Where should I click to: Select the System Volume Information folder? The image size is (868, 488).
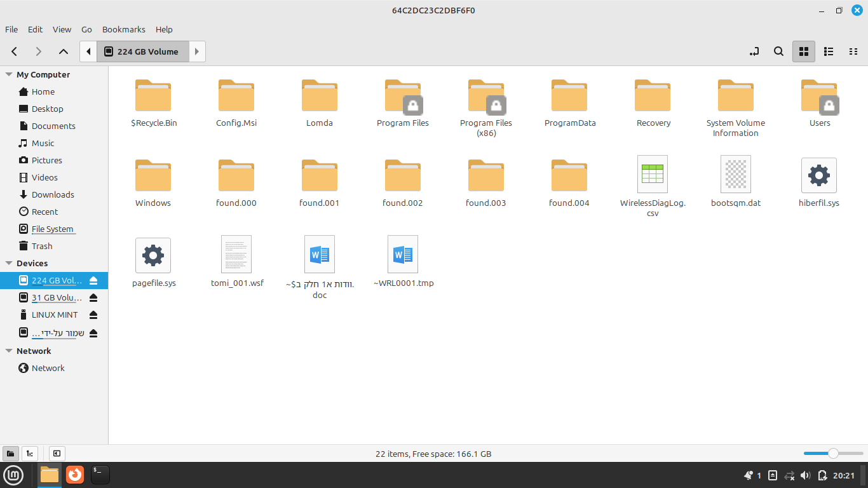click(x=736, y=108)
